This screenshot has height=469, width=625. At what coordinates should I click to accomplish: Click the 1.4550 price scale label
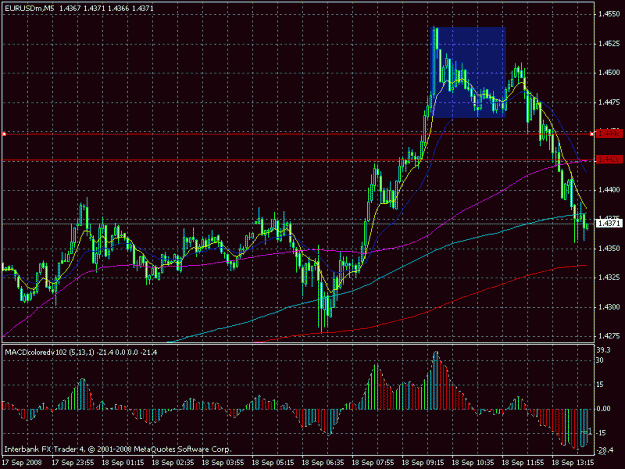point(609,14)
